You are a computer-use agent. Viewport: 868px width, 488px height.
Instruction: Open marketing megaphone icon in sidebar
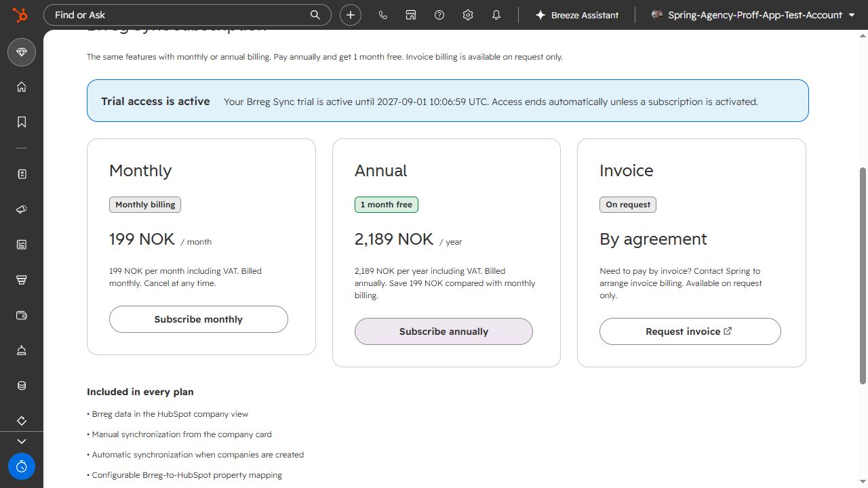[22, 209]
